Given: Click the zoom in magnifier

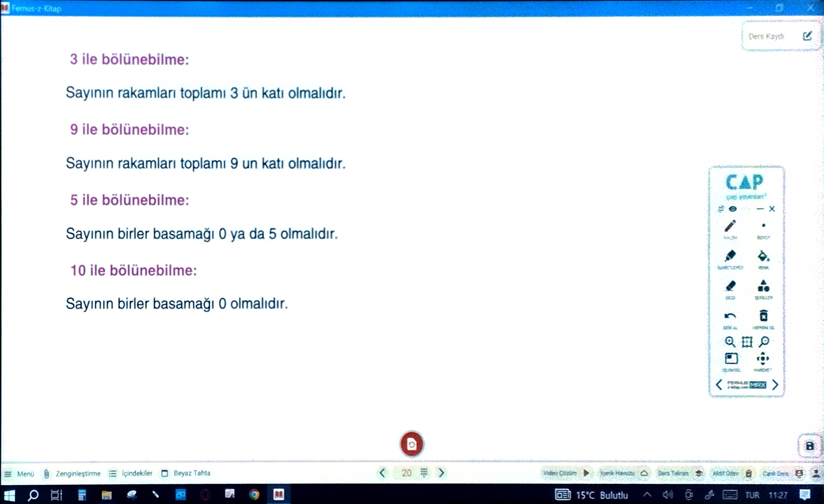Looking at the screenshot, I should coord(730,342).
